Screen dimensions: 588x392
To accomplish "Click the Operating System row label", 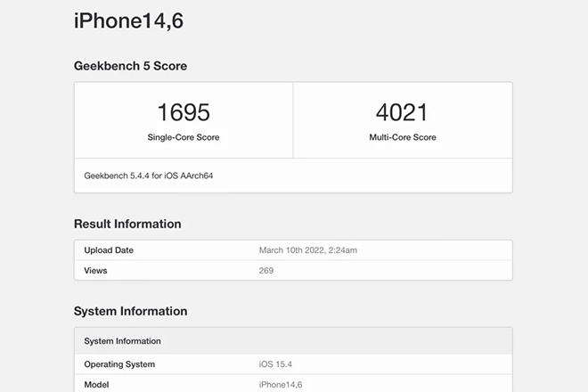I will tap(119, 364).
